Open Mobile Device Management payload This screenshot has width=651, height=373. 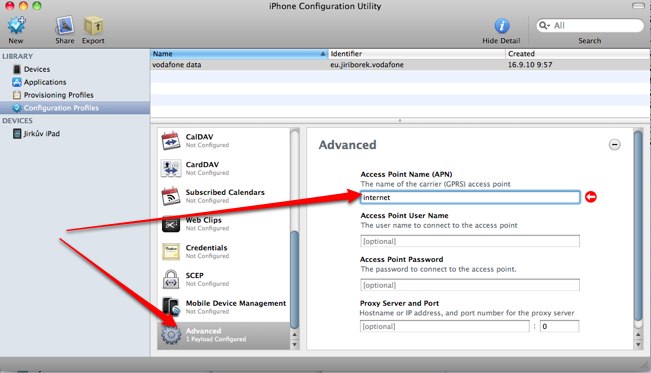click(x=224, y=307)
